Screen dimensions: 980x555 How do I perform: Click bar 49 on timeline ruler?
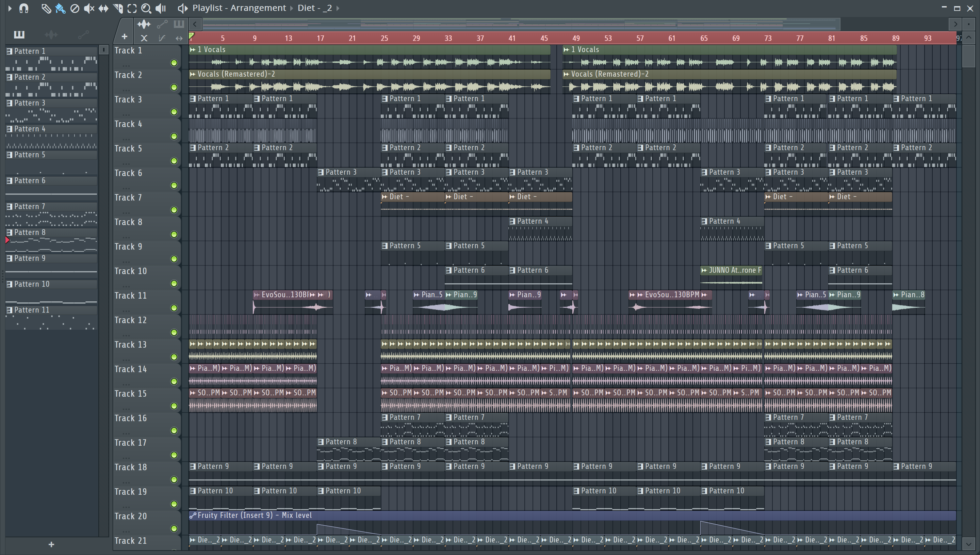576,38
